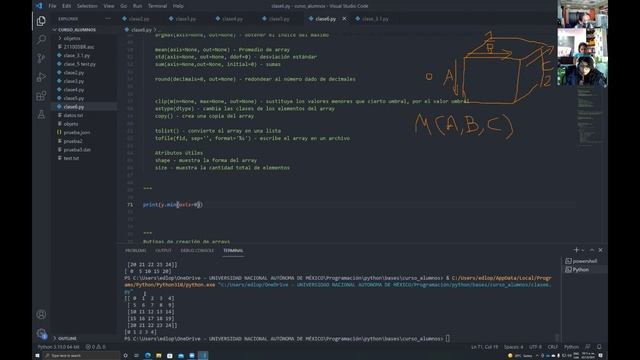Close the terminal panel
640x360 pixels.
point(600,250)
